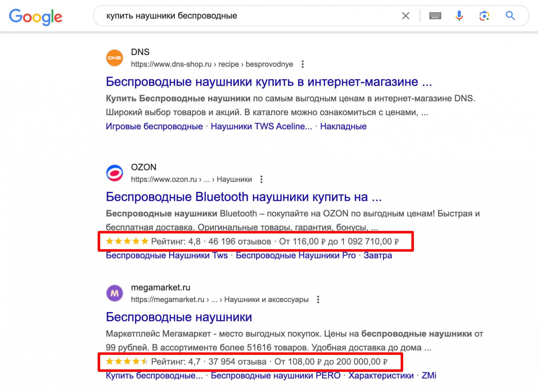Click the Google logo
538x392 pixels.
point(35,16)
